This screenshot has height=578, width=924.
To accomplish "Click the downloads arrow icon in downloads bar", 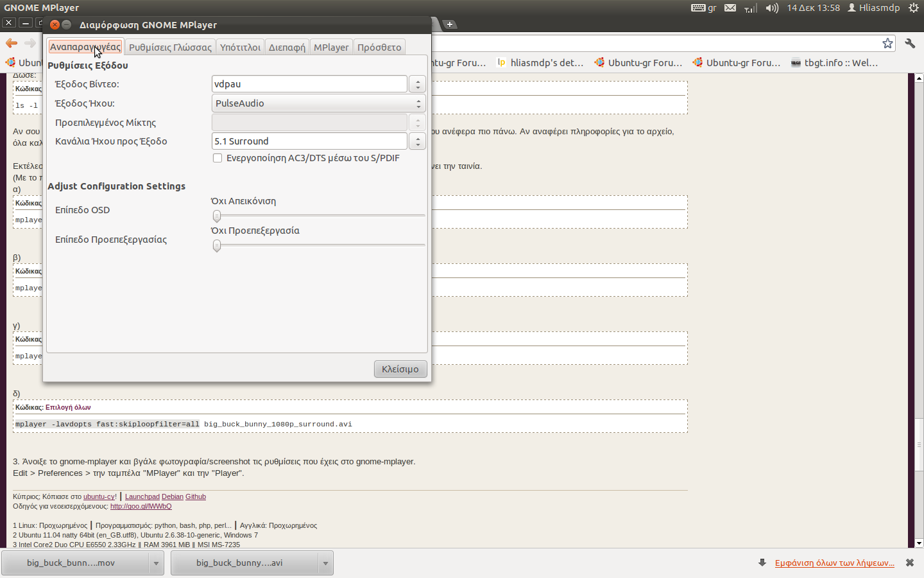I will [x=762, y=563].
